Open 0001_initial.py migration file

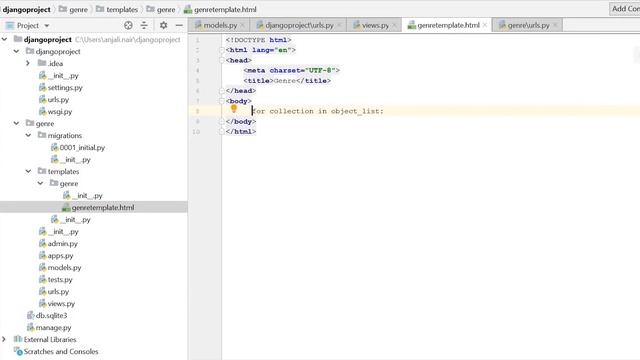pos(82,147)
